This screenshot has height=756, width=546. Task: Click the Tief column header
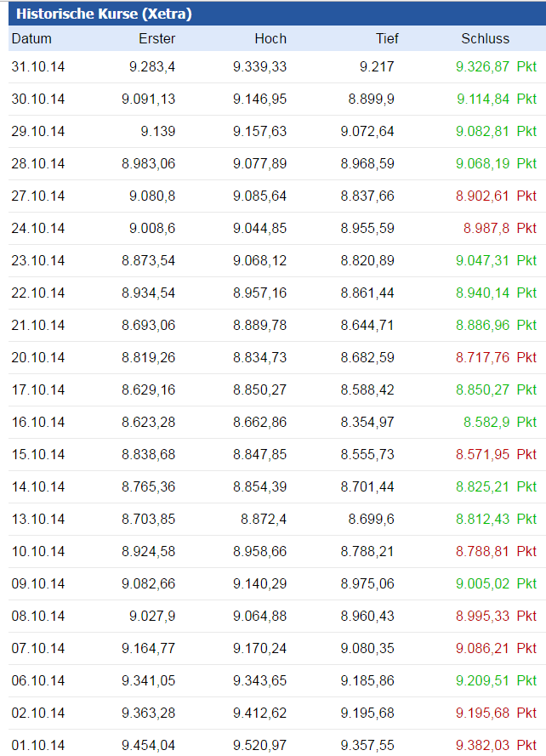point(387,38)
